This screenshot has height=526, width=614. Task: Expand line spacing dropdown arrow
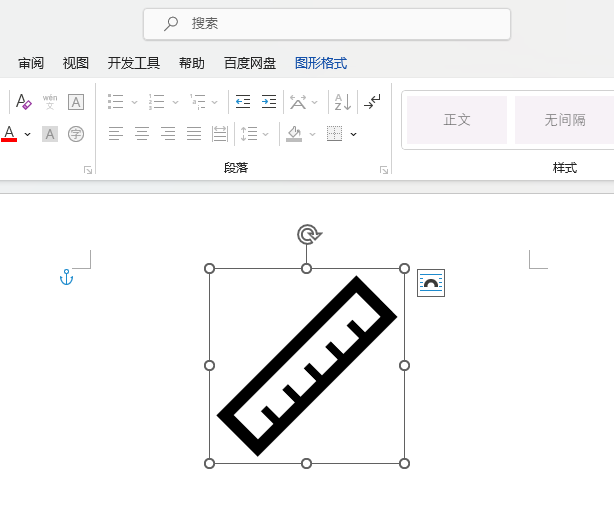point(265,134)
